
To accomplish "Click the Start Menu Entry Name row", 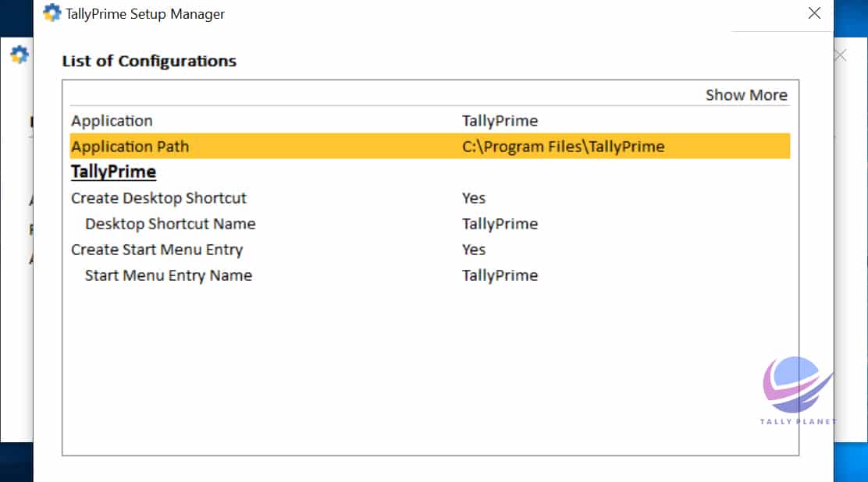I will click(169, 275).
